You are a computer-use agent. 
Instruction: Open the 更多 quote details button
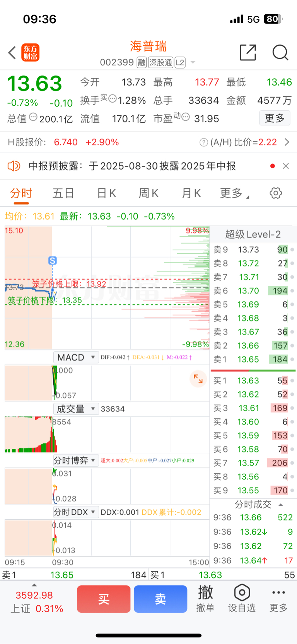(x=275, y=118)
